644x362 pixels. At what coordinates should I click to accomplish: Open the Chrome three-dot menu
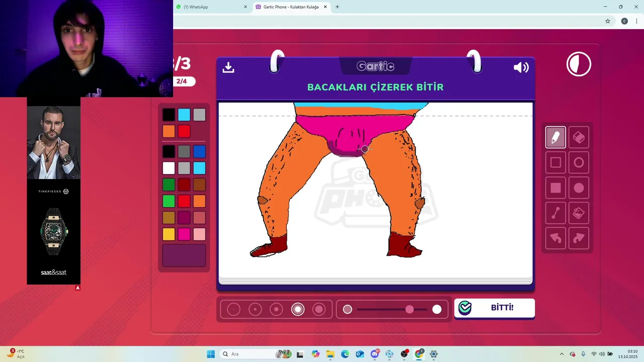[636, 21]
